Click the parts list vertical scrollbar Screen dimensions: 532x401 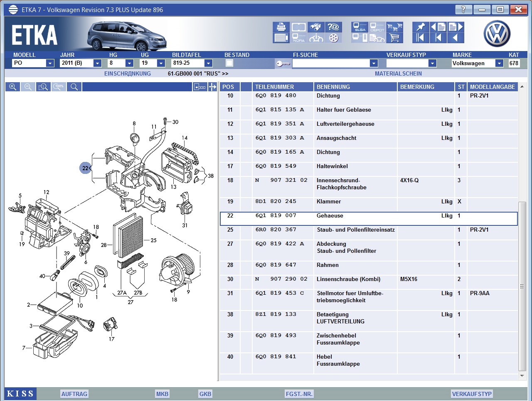[522, 286]
